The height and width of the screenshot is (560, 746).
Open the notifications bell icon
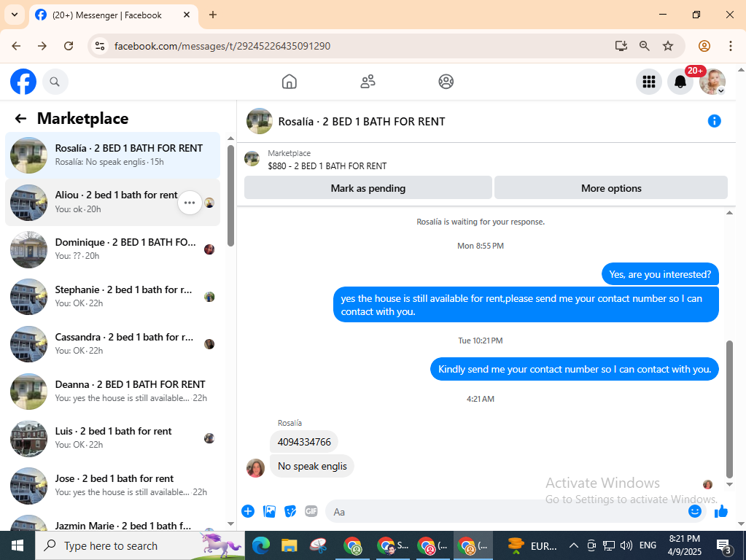point(680,82)
